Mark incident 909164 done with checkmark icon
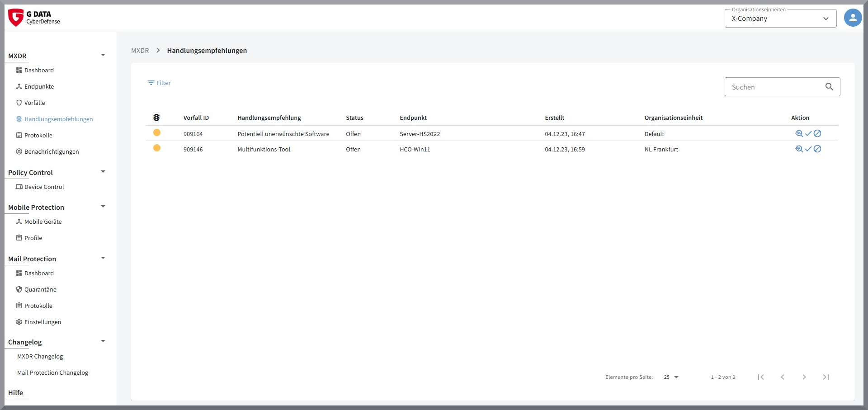Screen dimensions: 868x410 tap(808, 133)
